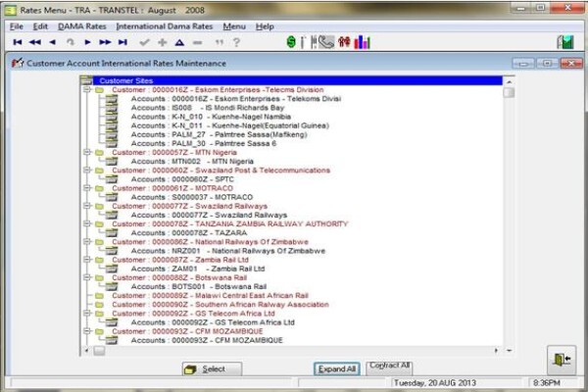Click the question mark help icon
Image resolution: width=588 pixels, height=392 pixels.
(236, 42)
